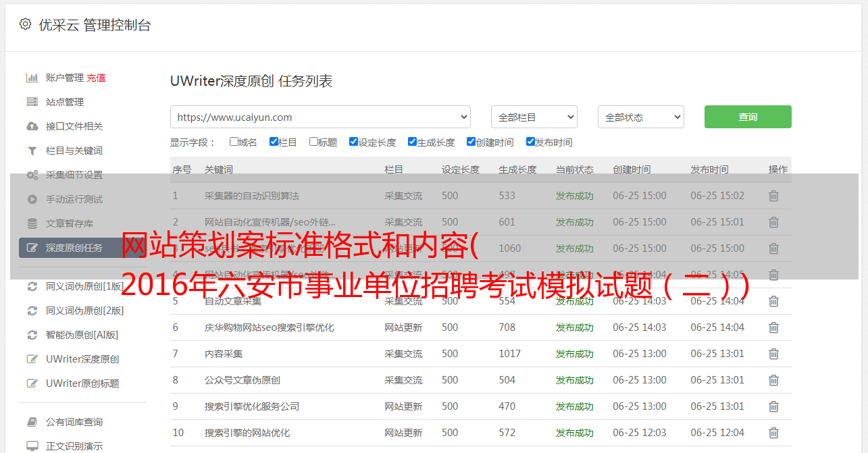Open the 全部栏目 dropdown
This screenshot has width=868, height=453.
click(534, 117)
